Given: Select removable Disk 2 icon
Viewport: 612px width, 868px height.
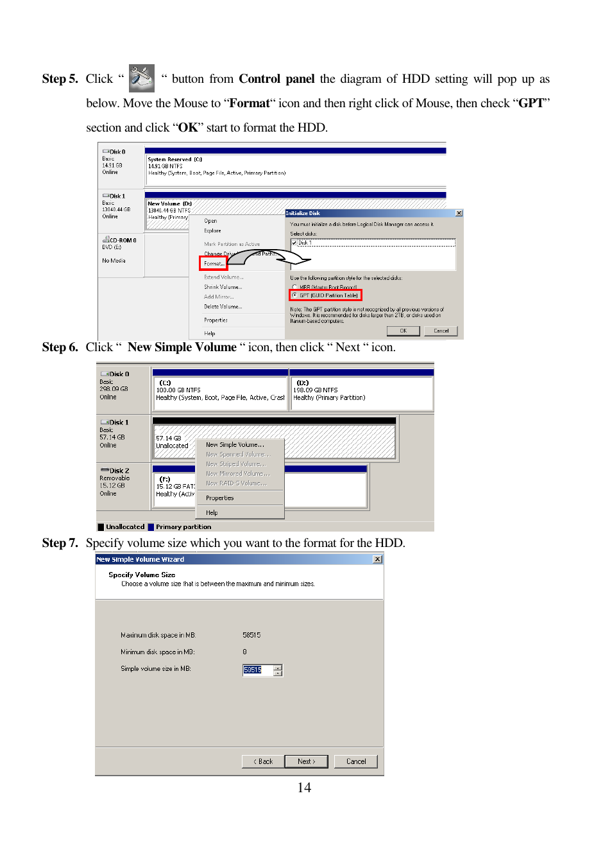Looking at the screenshot, I should pyautogui.click(x=105, y=470).
